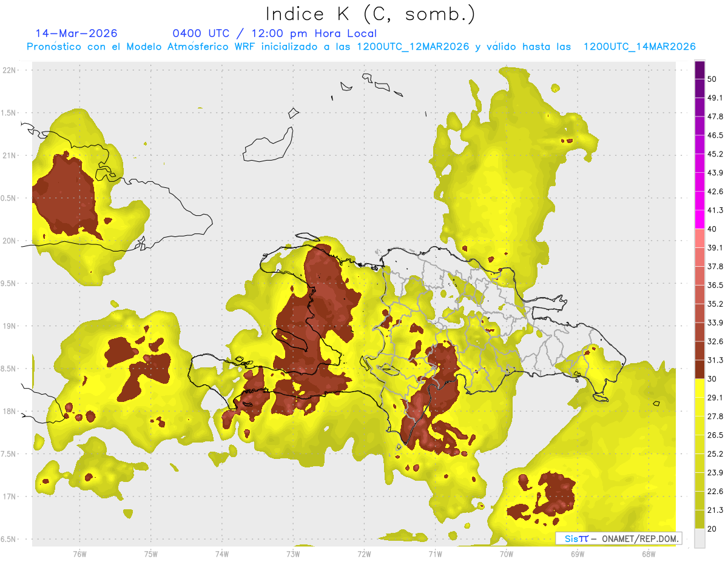The height and width of the screenshot is (562, 728).
Task: Click color scale value "25.2"
Action: pos(715,453)
